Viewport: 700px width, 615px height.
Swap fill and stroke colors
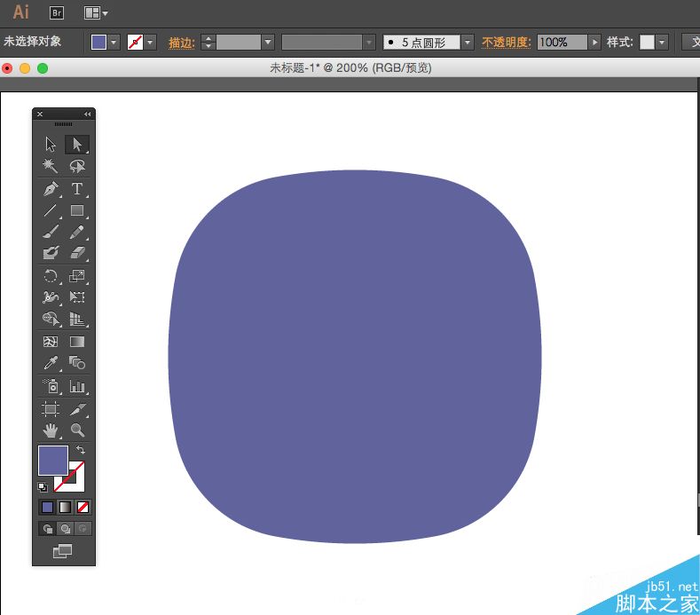coord(81,450)
